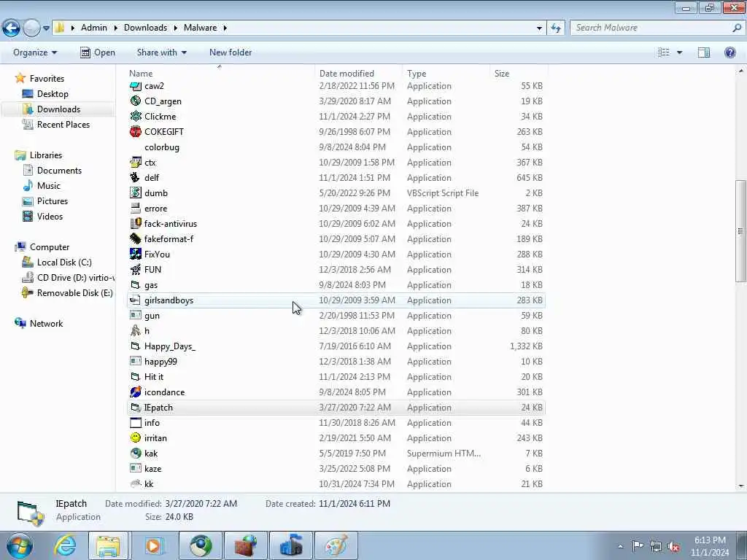This screenshot has height=560, width=747.
Task: Select Libraries in navigation pane
Action: click(x=46, y=155)
